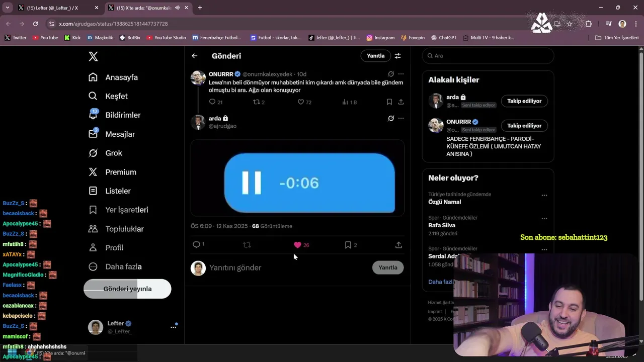Click the X logo in sidebar
The image size is (644, 362).
click(93, 56)
